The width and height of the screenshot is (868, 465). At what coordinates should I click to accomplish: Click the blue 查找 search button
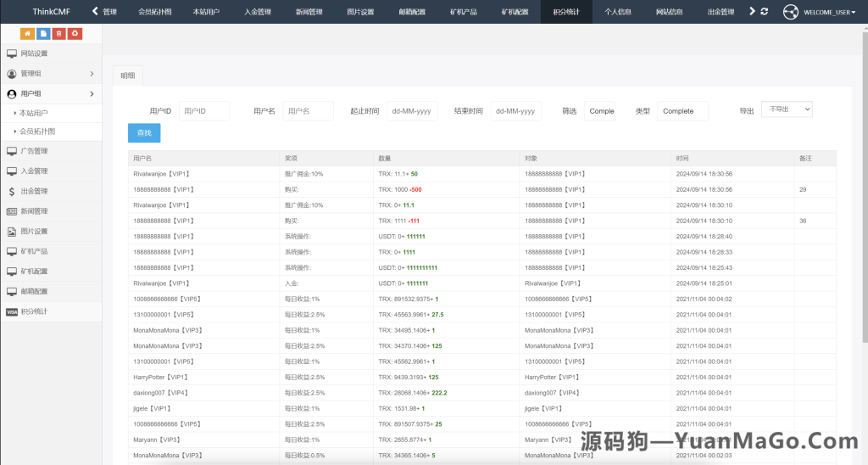(144, 133)
